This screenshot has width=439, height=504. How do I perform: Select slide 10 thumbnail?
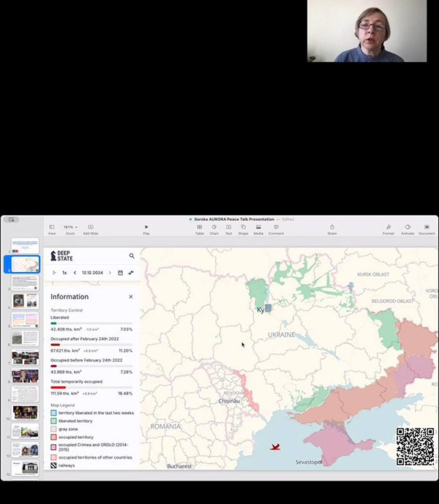[x=25, y=413]
